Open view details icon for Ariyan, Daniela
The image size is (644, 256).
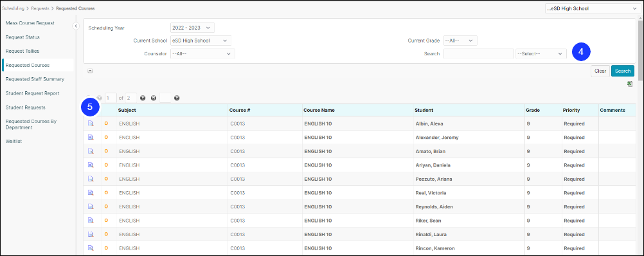coord(91,165)
